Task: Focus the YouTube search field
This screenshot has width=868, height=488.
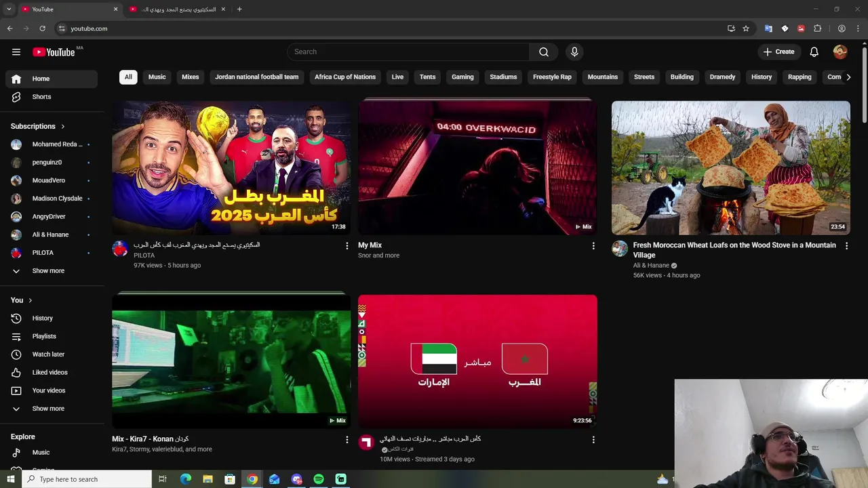Action: pyautogui.click(x=408, y=52)
